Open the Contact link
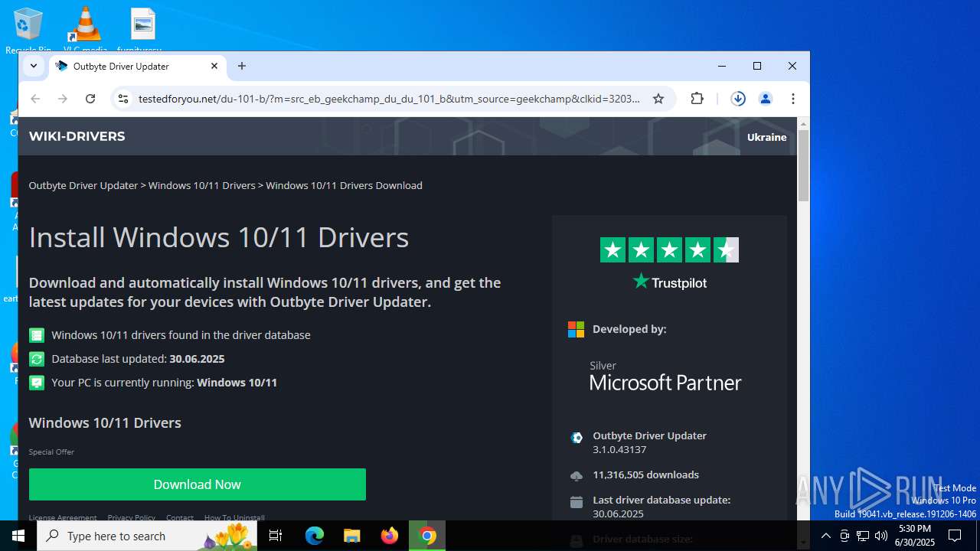This screenshot has height=551, width=980. (180, 517)
